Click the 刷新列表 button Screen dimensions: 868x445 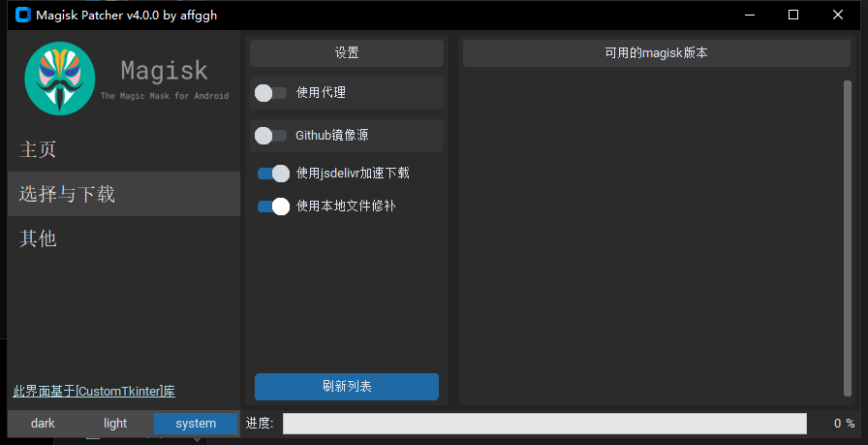click(347, 387)
